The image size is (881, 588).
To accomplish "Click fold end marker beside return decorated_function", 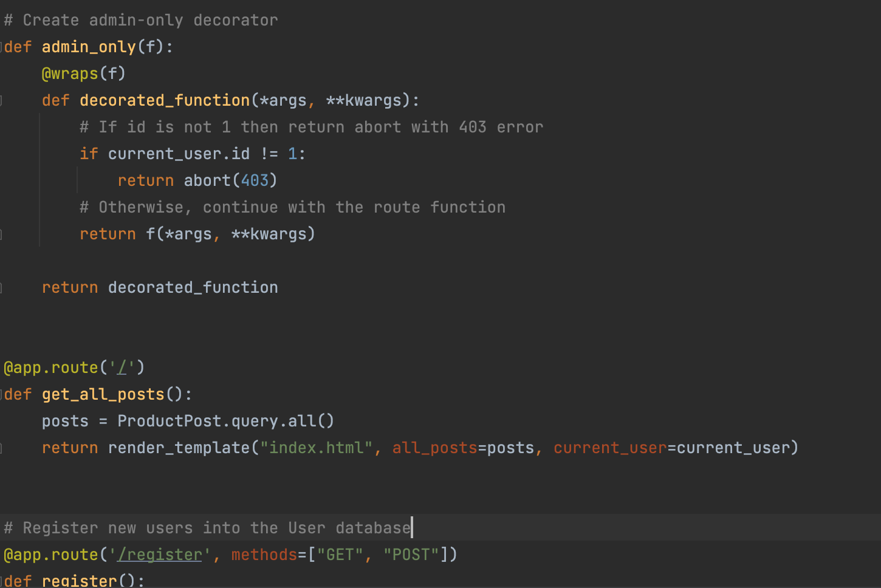I will click(x=2, y=287).
